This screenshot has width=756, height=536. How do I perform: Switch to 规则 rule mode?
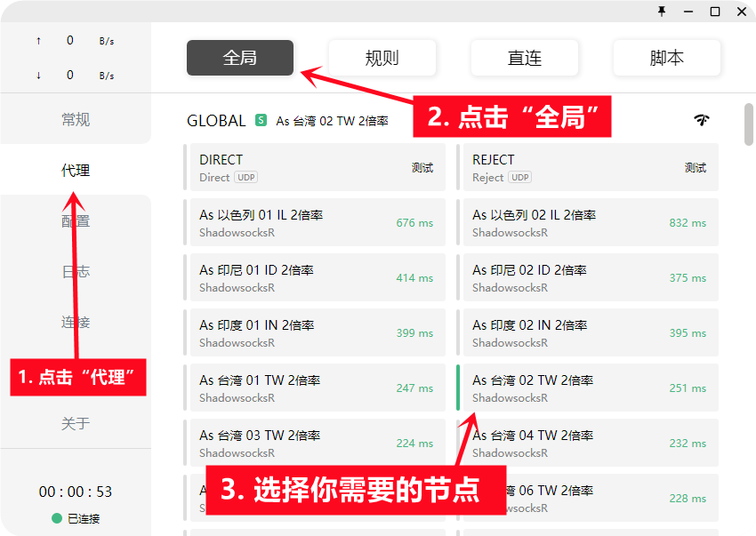coord(382,58)
